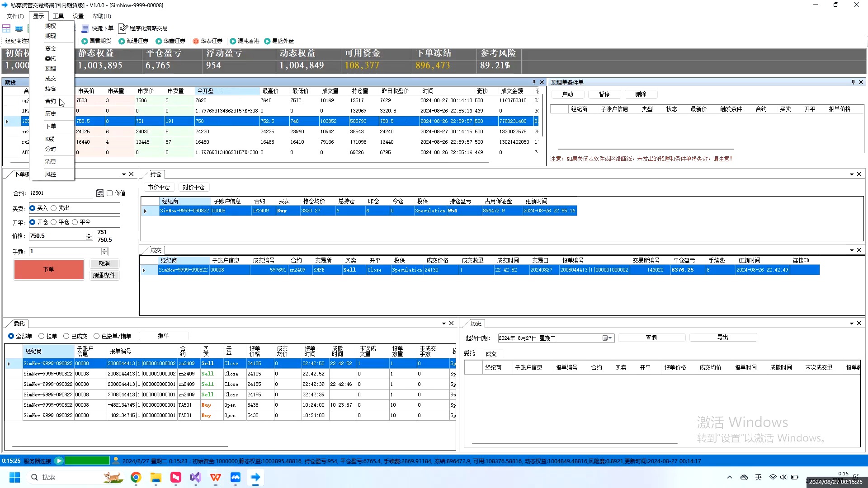Screen dimensions: 868x488
Task: Show hidden system tray icons
Action: (729, 477)
